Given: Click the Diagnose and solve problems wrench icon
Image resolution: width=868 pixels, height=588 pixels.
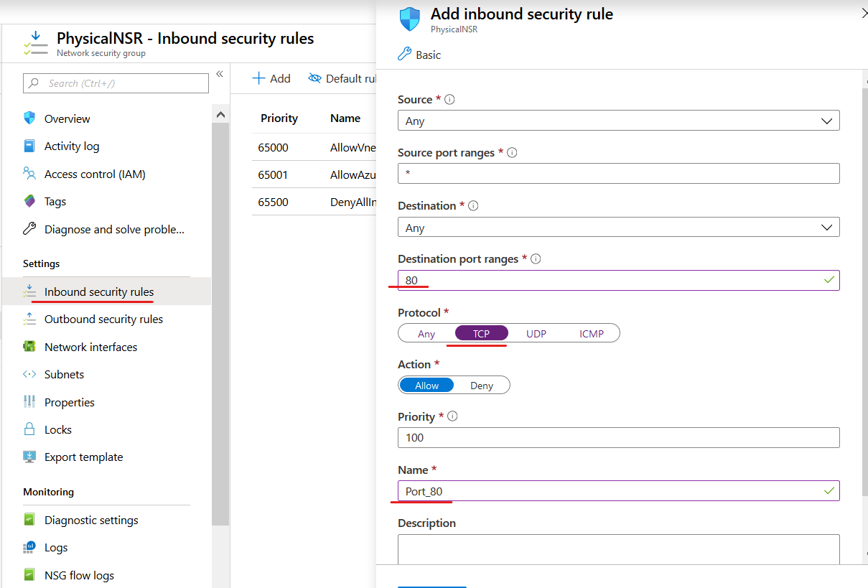Looking at the screenshot, I should (x=29, y=229).
